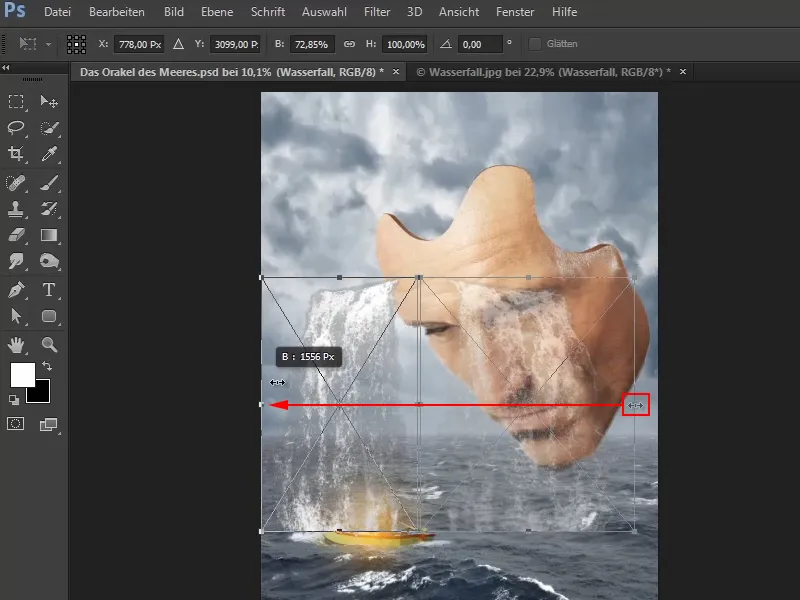Change the screen mode
The width and height of the screenshot is (800, 600).
pos(49,424)
